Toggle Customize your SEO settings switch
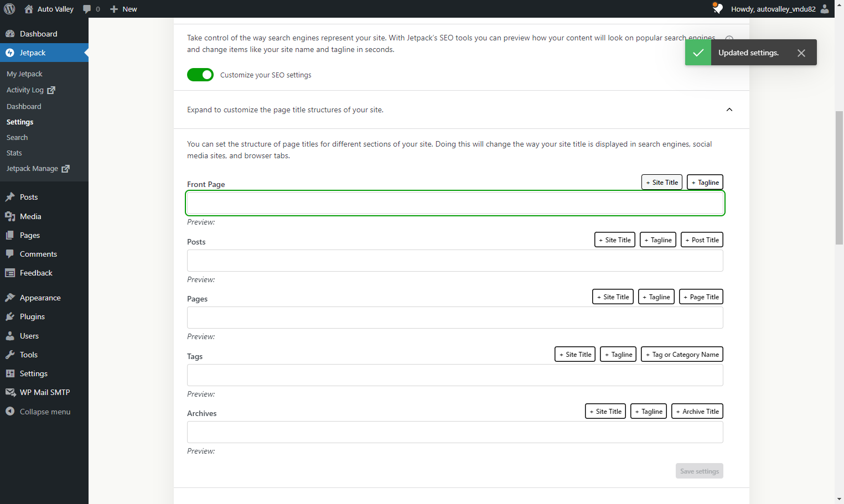 200,75
